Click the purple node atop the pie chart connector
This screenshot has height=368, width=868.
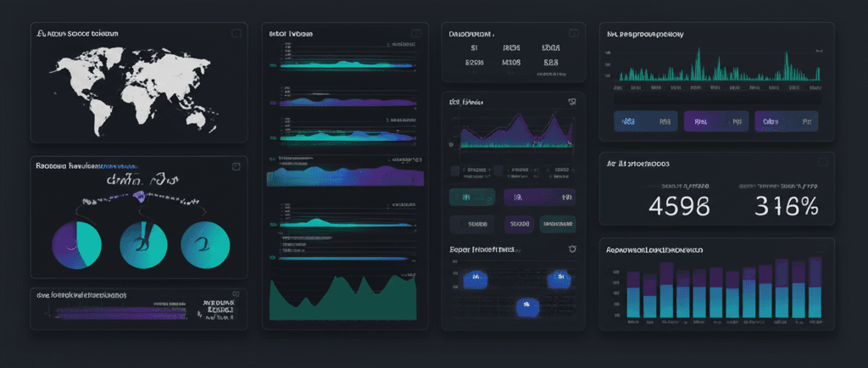[x=139, y=195]
